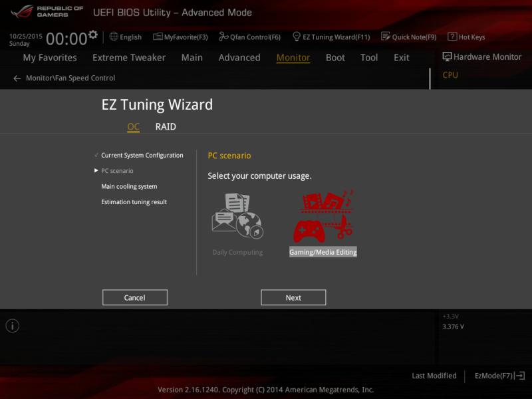Image resolution: width=532 pixels, height=399 pixels.
Task: Click the English language globe icon
Action: [x=114, y=37]
